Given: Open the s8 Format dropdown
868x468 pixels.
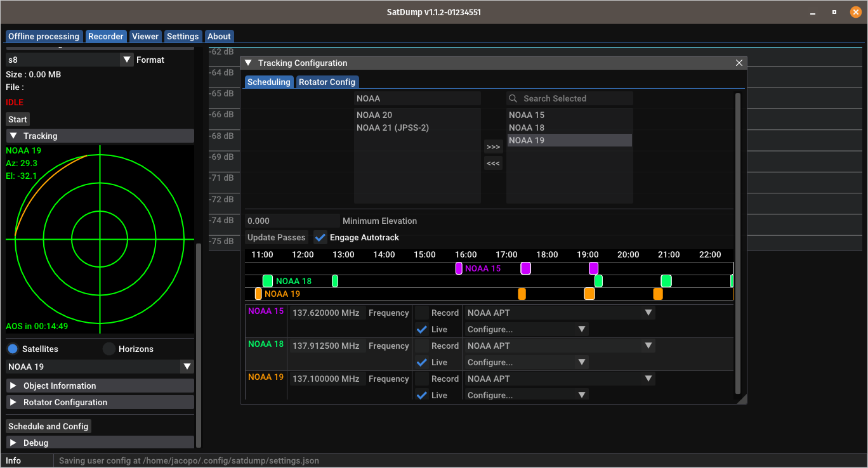Looking at the screenshot, I should coord(69,60).
